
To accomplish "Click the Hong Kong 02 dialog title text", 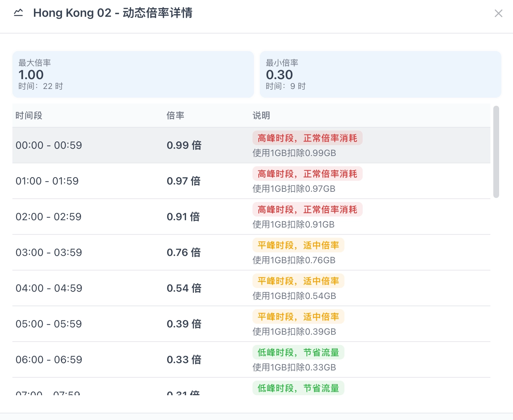I will [x=113, y=13].
